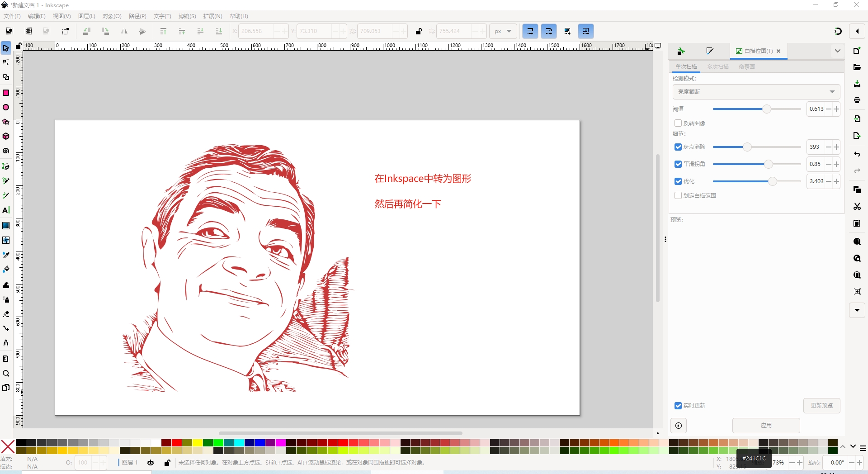The image size is (868, 474).
Task: Open the px units dropdown
Action: 503,31
